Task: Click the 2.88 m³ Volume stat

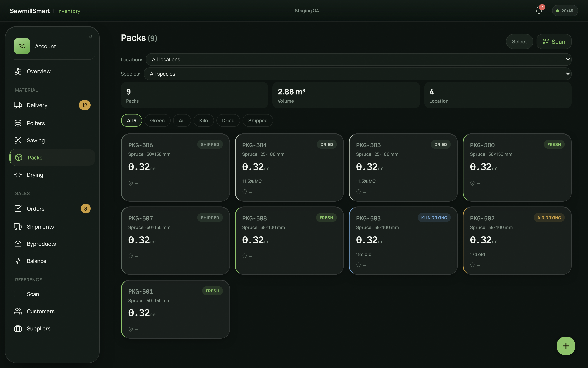Action: point(346,95)
